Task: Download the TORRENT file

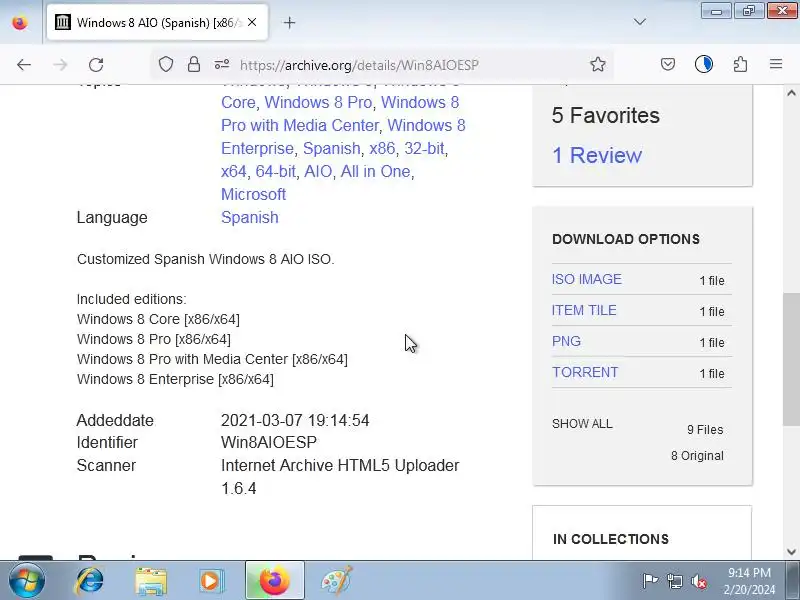Action: tap(585, 372)
